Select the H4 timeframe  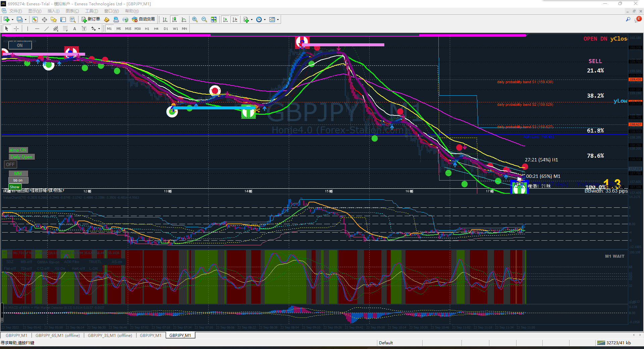pyautogui.click(x=156, y=29)
